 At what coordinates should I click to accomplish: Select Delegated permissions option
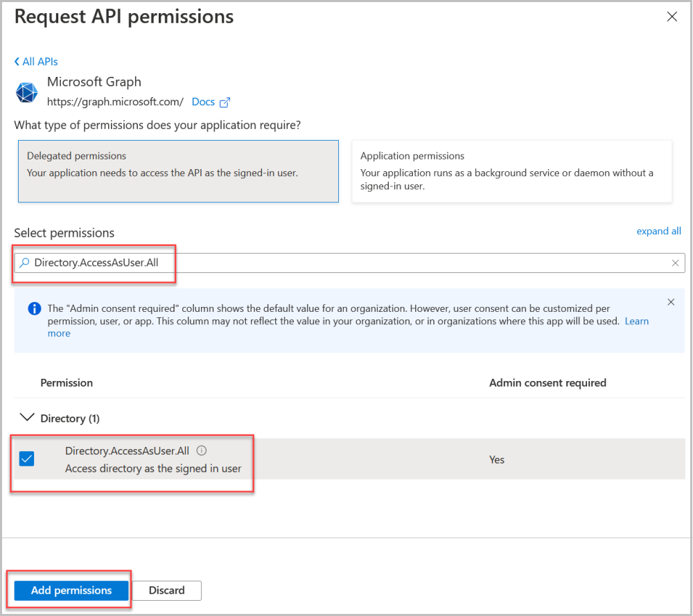pos(179,171)
